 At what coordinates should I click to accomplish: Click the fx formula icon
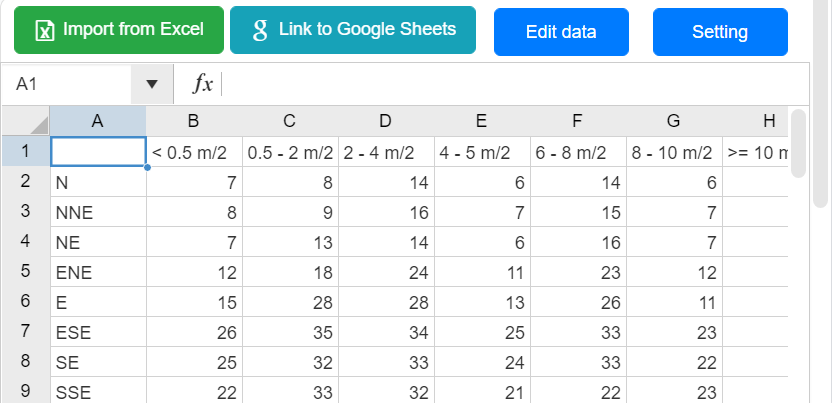203,84
